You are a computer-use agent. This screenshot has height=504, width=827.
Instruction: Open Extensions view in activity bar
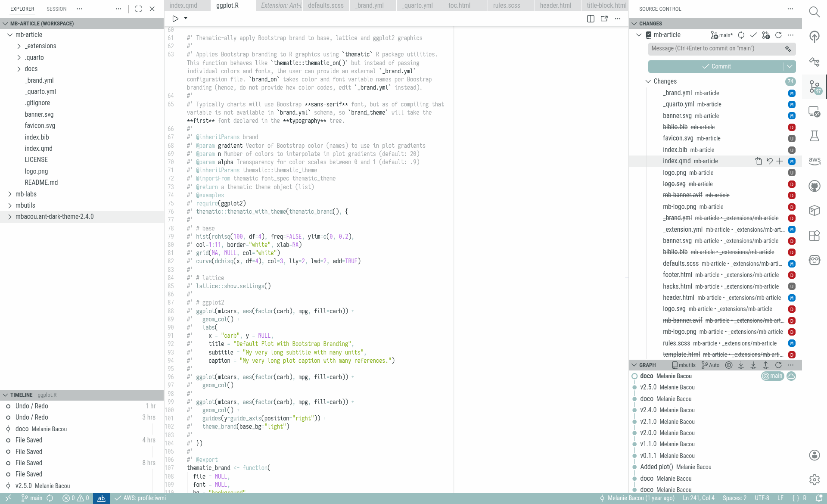(x=814, y=236)
